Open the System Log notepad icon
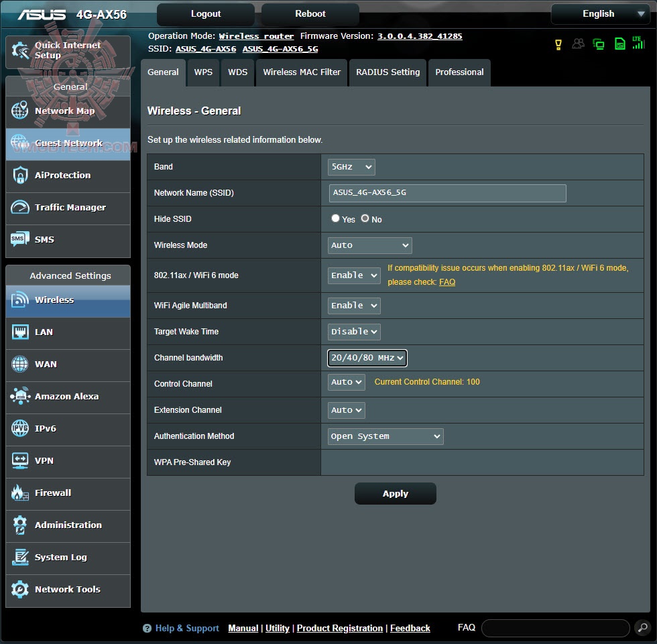 tap(19, 557)
